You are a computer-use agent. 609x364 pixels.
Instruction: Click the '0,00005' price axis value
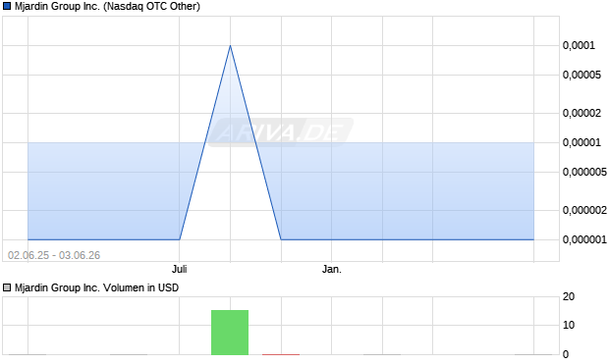(581, 75)
